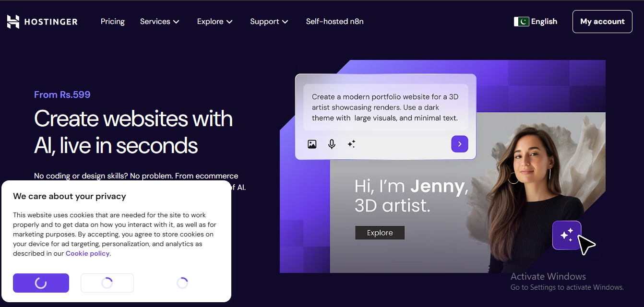Click the image upload icon in prompt box

312,144
